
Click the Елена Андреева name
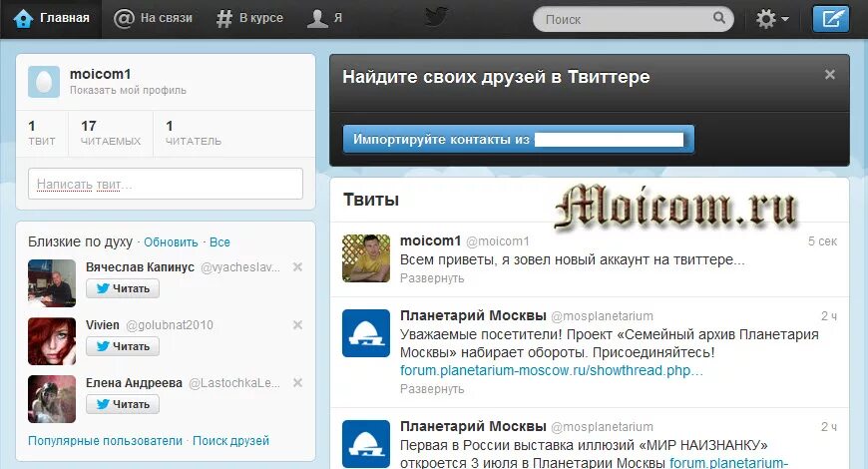(x=134, y=383)
